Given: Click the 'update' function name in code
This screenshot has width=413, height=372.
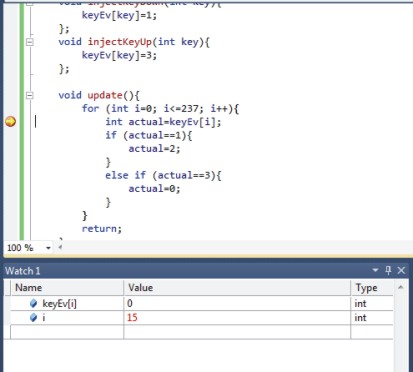Looking at the screenshot, I should 105,96.
